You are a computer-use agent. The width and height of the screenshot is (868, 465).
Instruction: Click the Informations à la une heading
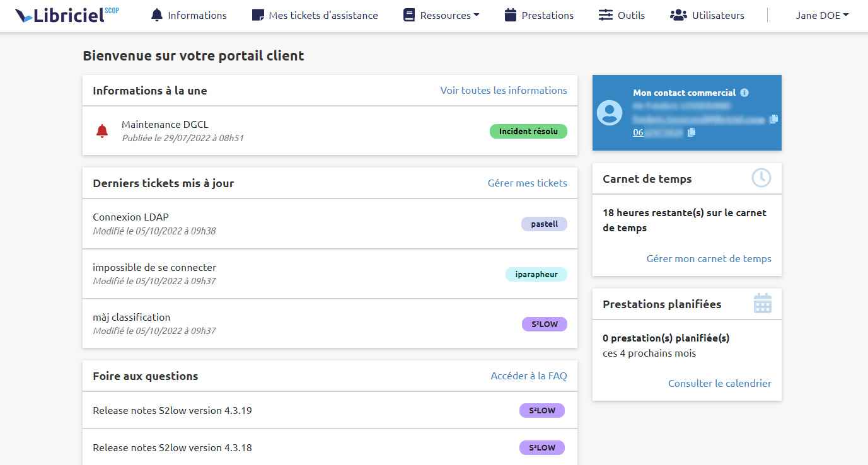click(x=150, y=90)
